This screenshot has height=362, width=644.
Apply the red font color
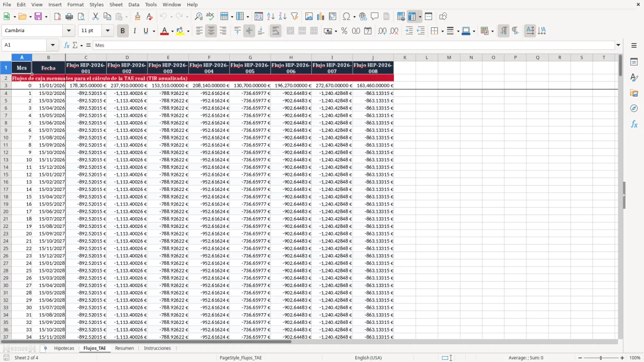[x=164, y=31]
